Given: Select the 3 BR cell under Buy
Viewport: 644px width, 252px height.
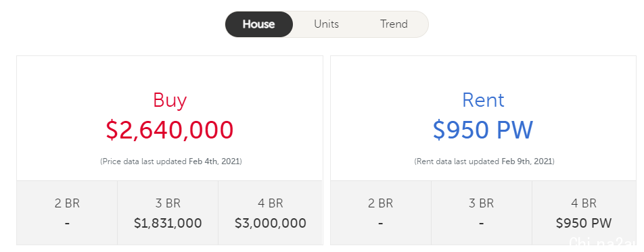Looking at the screenshot, I should [168, 213].
